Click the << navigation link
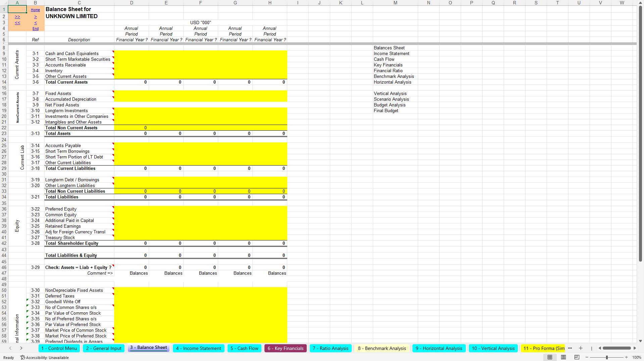The image size is (644, 361). [17, 23]
